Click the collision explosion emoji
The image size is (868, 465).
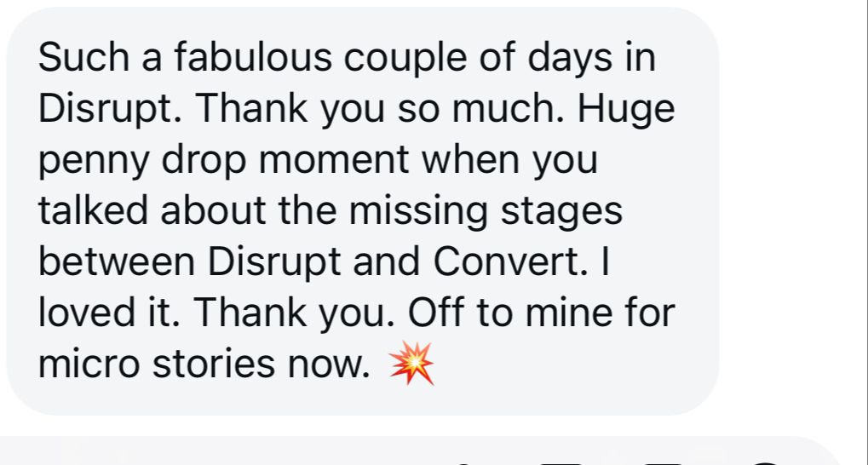[411, 366]
